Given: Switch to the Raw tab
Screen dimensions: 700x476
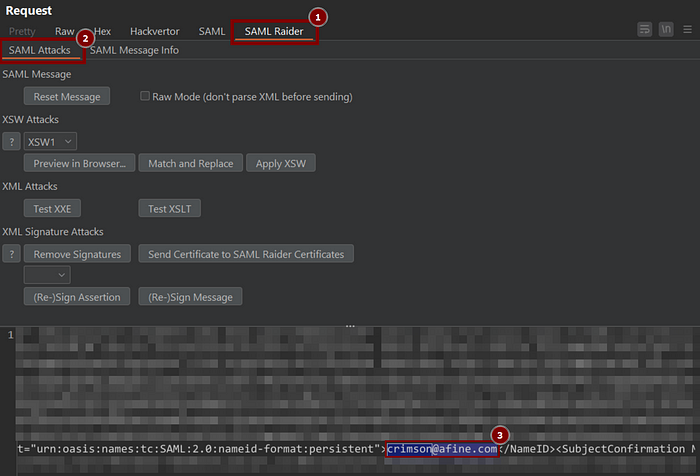Looking at the screenshot, I should [65, 31].
